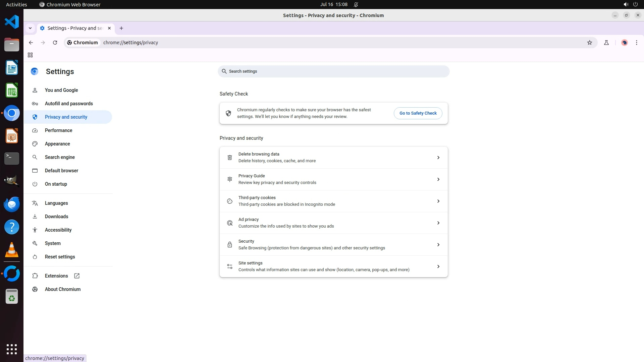644x362 pixels.
Task: Reload the current page
Action: coord(55,43)
